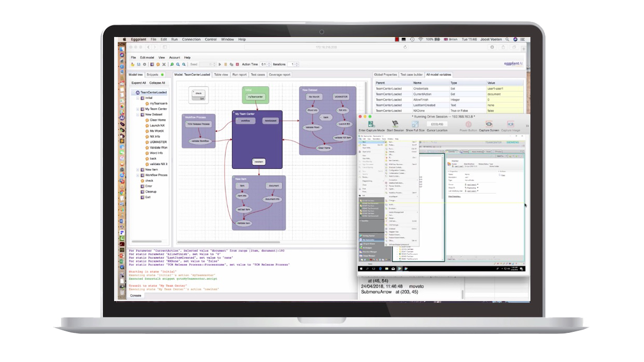Expand the My Team Center tree node
Viewport: 644px width, 362px height.
(x=138, y=109)
